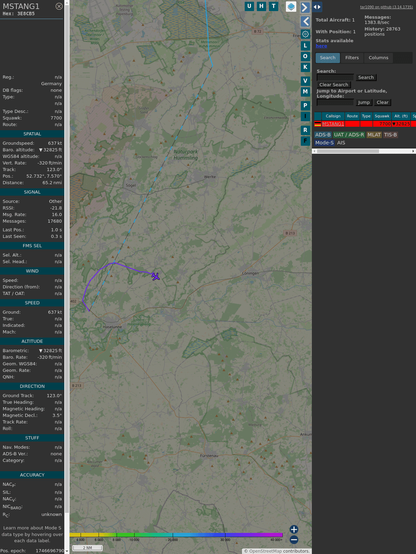Click the H map toolbar button
This screenshot has width=416, height=554.
click(262, 6)
